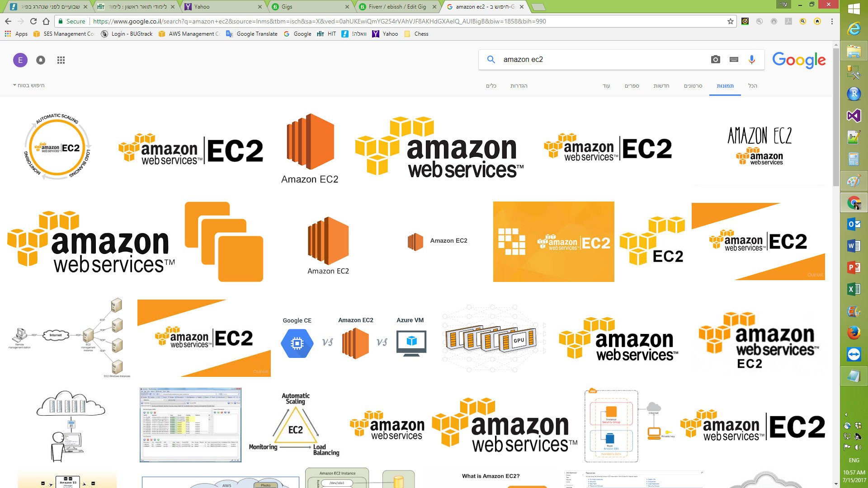
Task: Open the Chess bookmark folder
Action: 416,34
